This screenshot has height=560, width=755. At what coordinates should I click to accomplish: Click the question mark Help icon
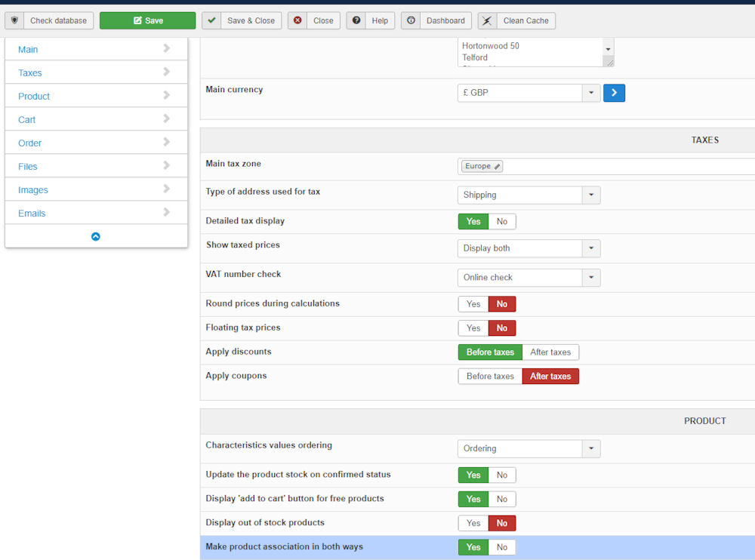356,20
